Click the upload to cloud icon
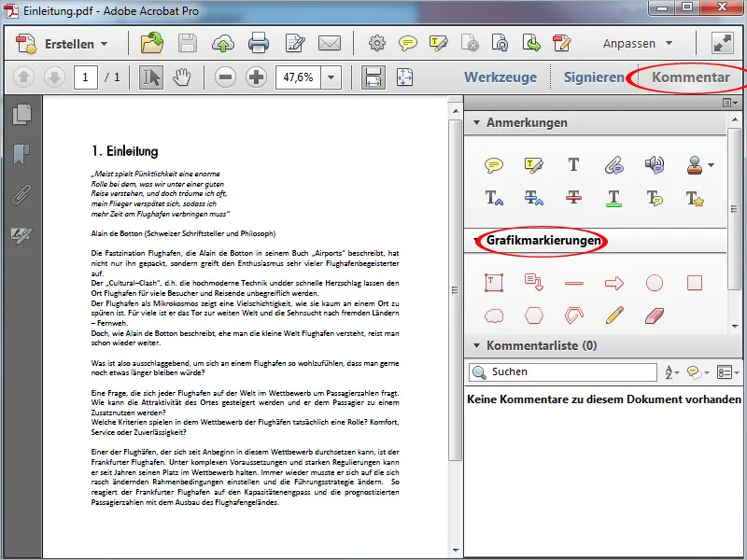The image size is (747, 560). (x=222, y=43)
